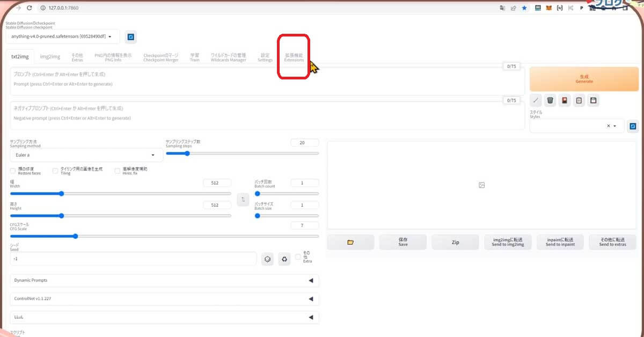644x337 pixels.
Task: Click the refresh checkpoint list icon
Action: 130,36
